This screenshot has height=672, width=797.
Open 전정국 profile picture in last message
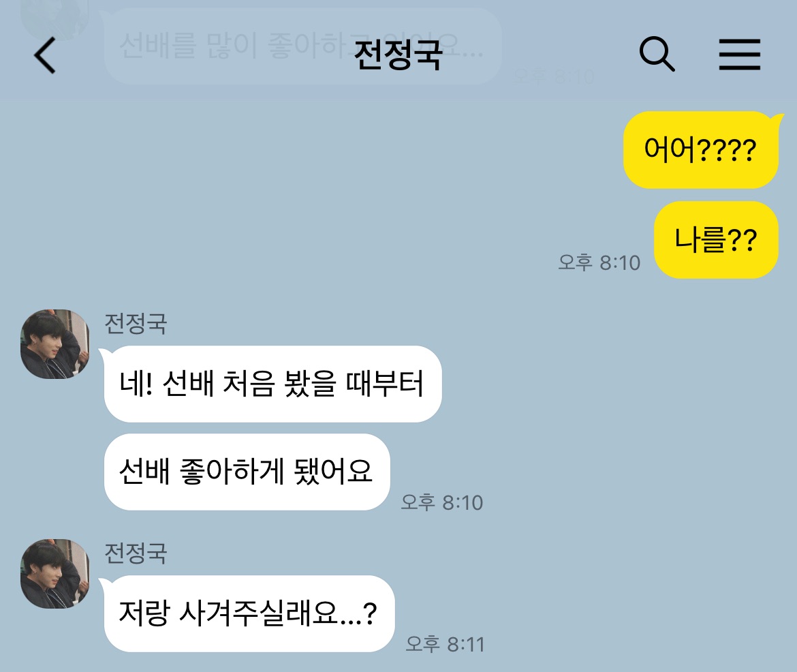point(55,574)
